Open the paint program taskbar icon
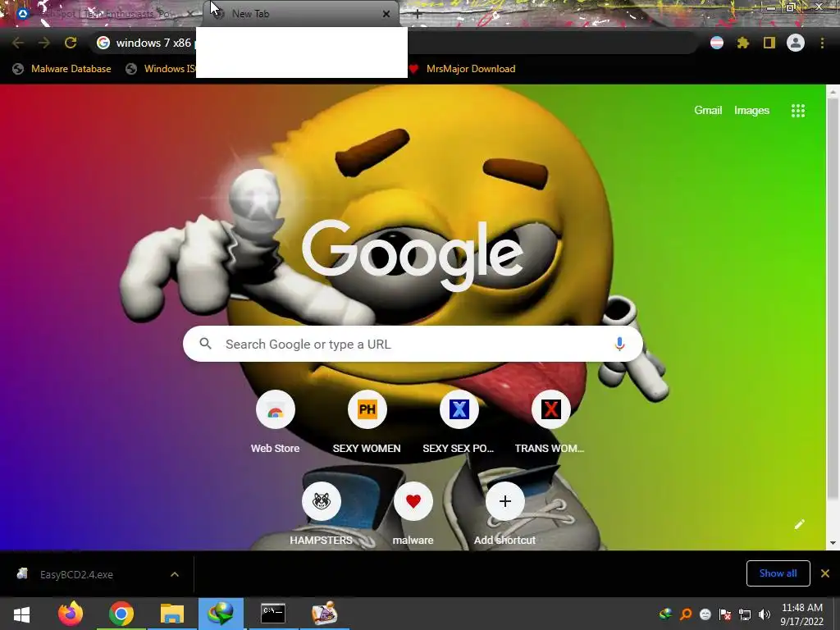The height and width of the screenshot is (630, 840). click(324, 614)
